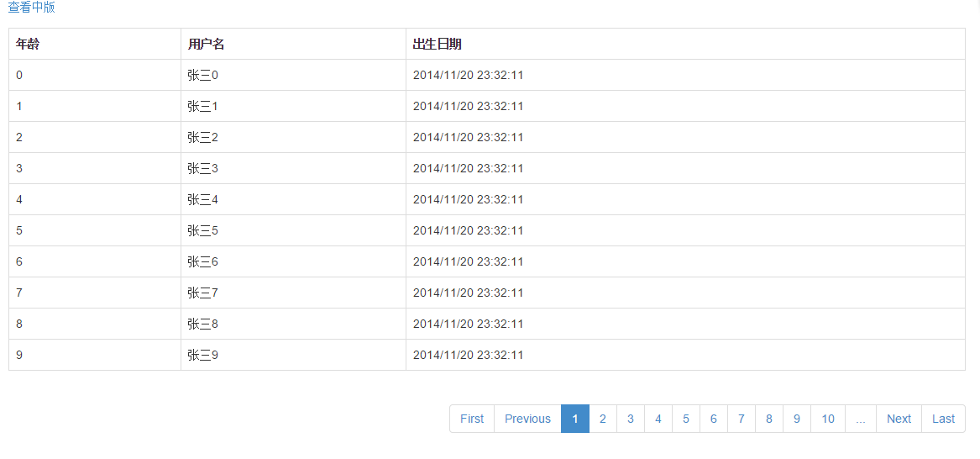Select the 张三5 username cell
This screenshot has height=459, width=980.
[x=203, y=230]
